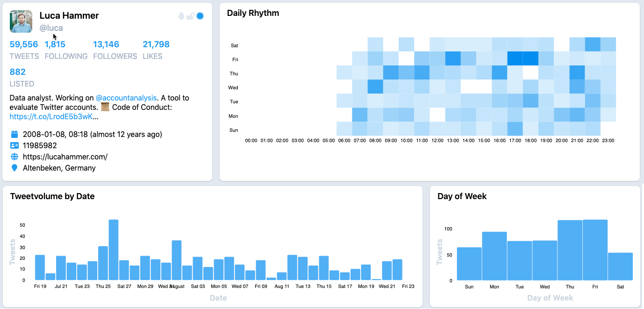The width and height of the screenshot is (644, 309).
Task: Click the 23:00 label on heatmap axis
Action: coord(608,140)
